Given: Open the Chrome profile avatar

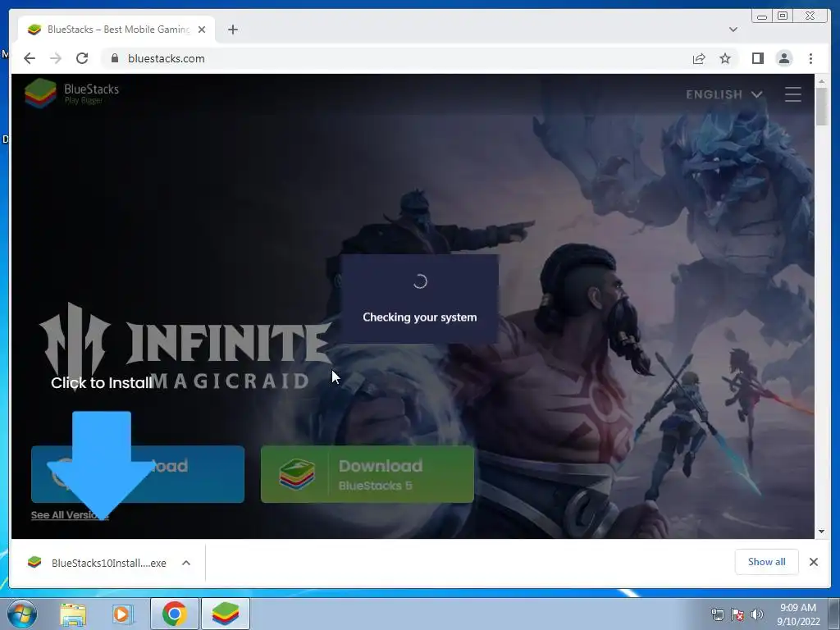Looking at the screenshot, I should 784,58.
